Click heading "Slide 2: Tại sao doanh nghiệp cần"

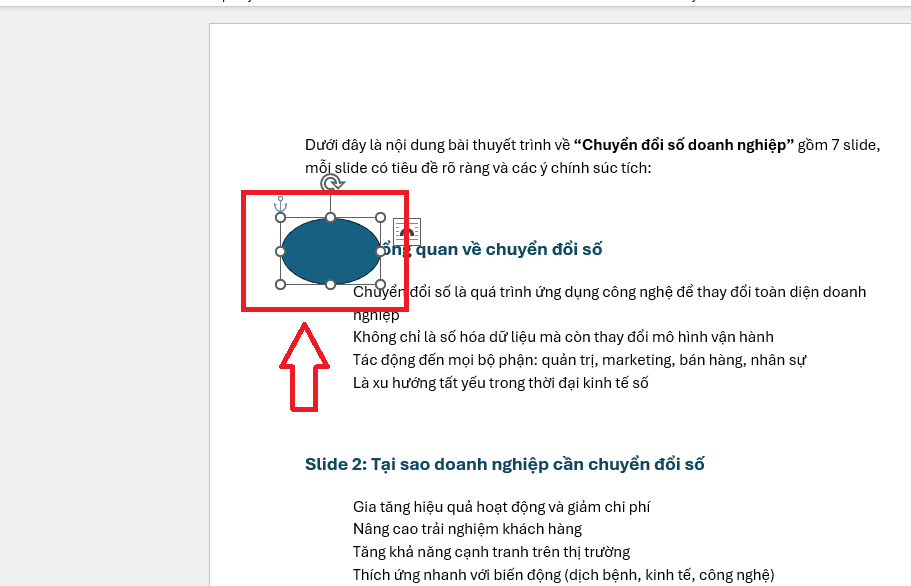[x=504, y=465]
